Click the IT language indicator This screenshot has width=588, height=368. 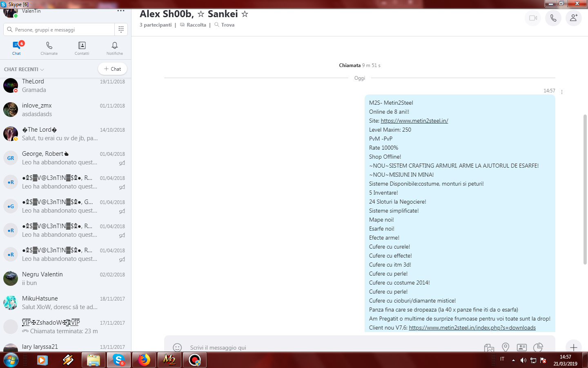502,359
